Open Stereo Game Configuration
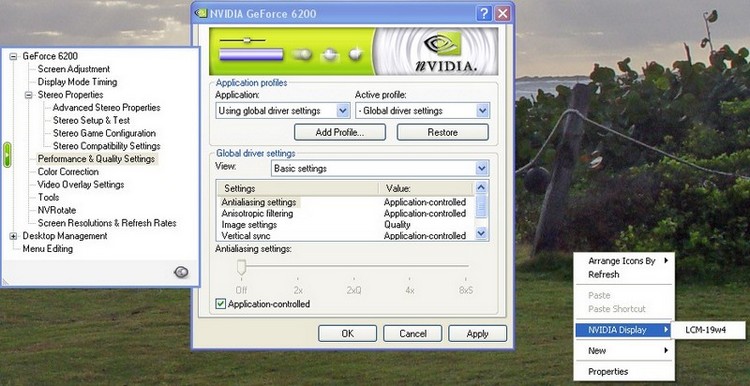This screenshot has width=750, height=386. coord(104,133)
